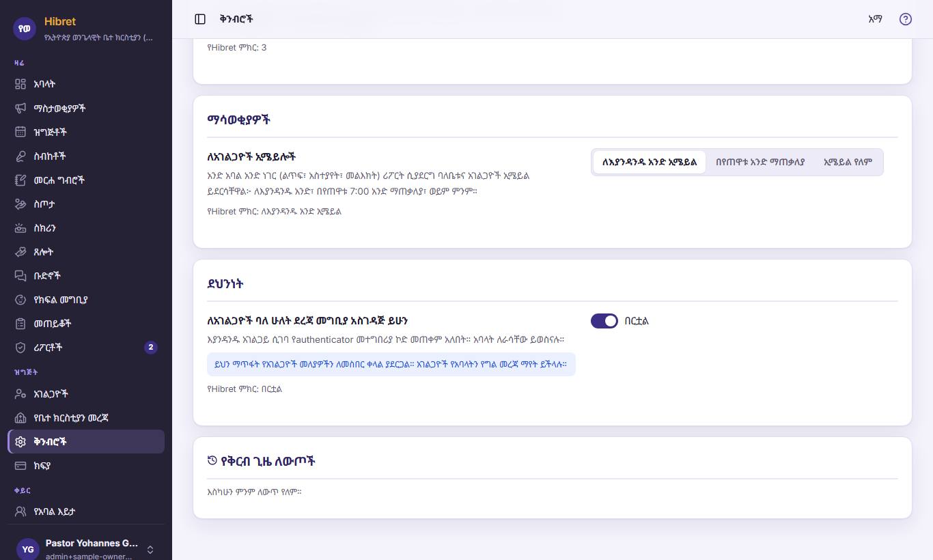Click the ክፍያ credit card icon

pos(20,465)
